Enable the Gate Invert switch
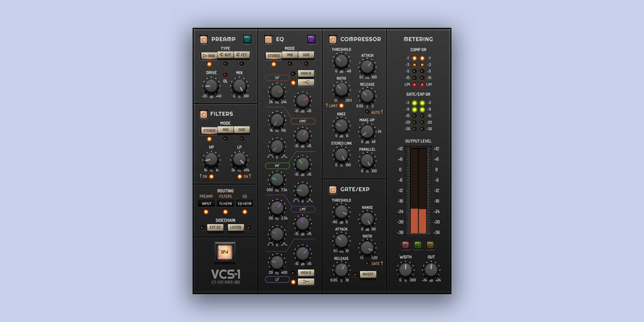 [x=368, y=274]
